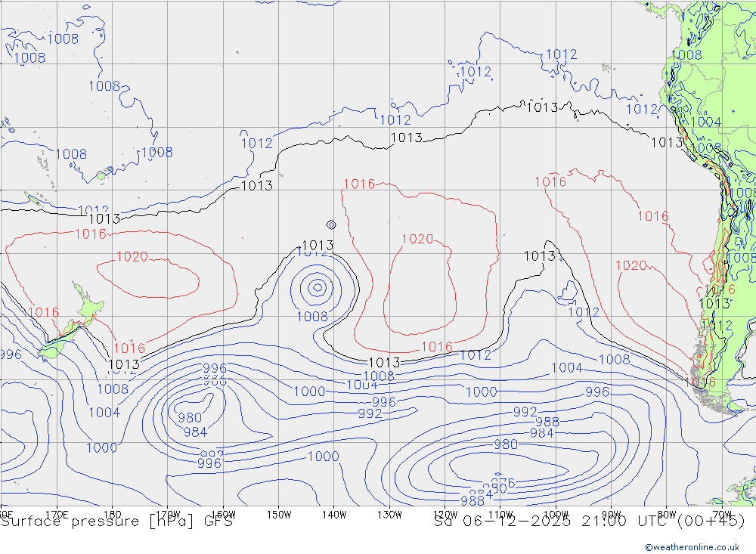Viewport: 756px width, 554px height.
Task: Select the 70W longitude axis label
Action: [722, 515]
